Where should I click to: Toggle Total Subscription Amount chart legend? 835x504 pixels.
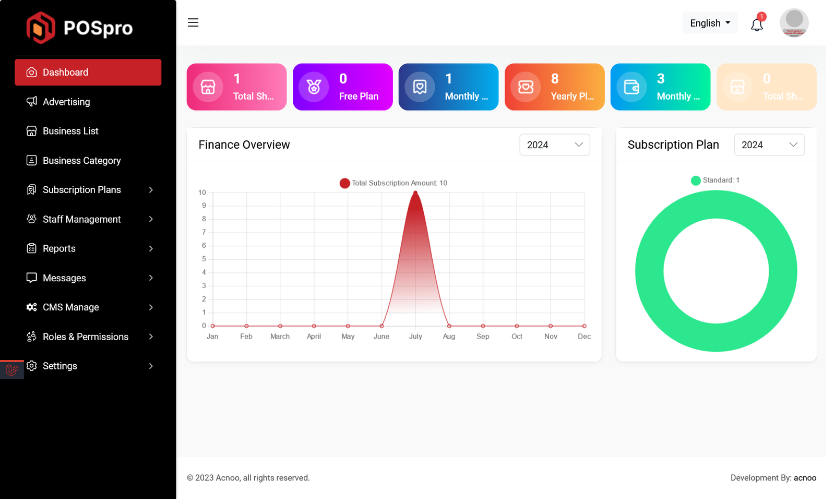393,183
